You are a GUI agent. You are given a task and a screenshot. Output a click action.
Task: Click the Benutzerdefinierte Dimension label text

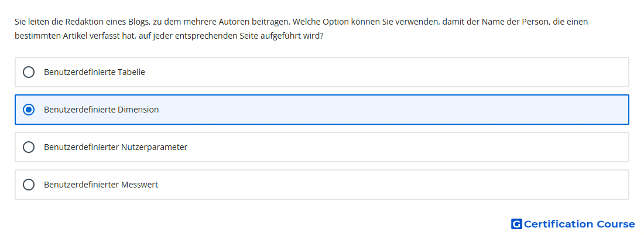point(101,110)
